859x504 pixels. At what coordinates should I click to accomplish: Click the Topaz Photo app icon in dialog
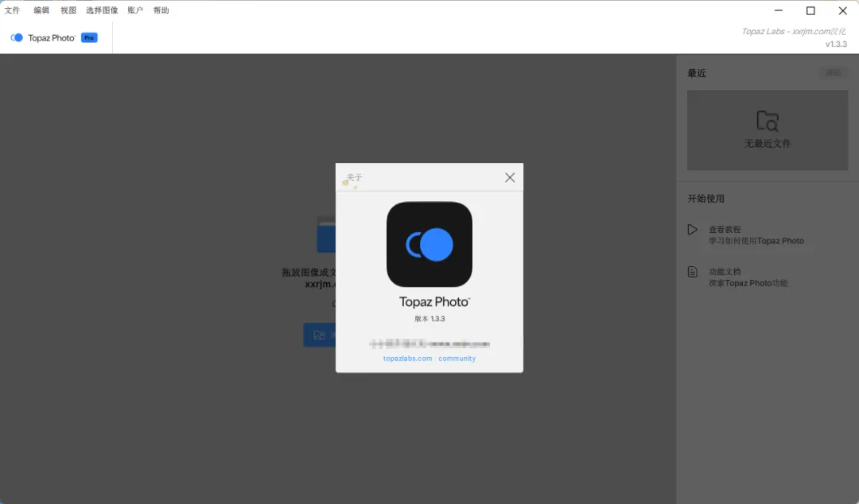tap(429, 244)
